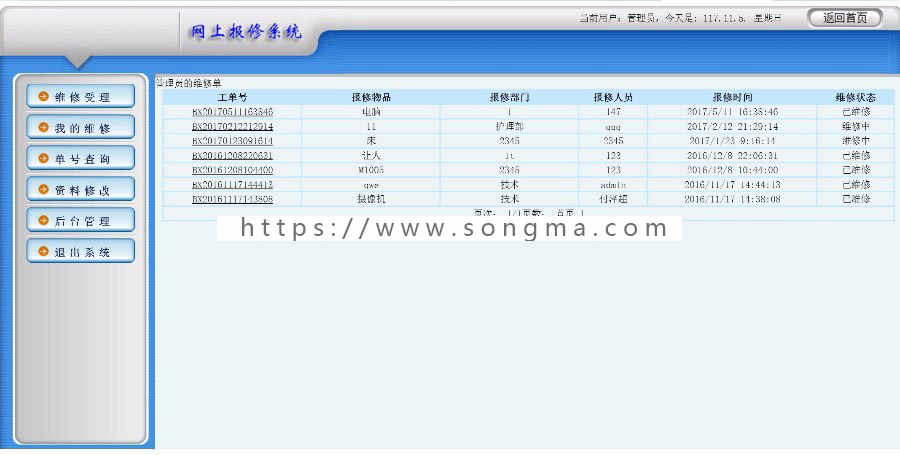
Task: Open work order BX20161208104400
Action: click(x=232, y=170)
